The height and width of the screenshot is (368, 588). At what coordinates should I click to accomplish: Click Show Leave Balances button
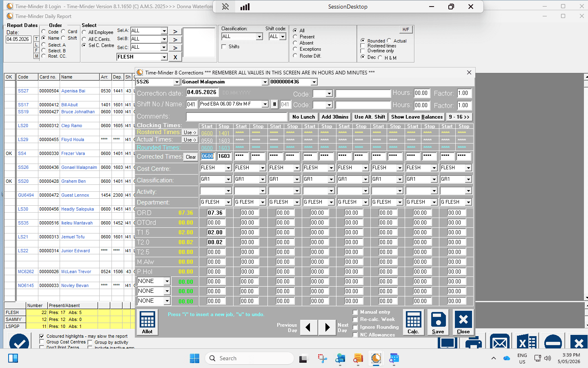(417, 117)
